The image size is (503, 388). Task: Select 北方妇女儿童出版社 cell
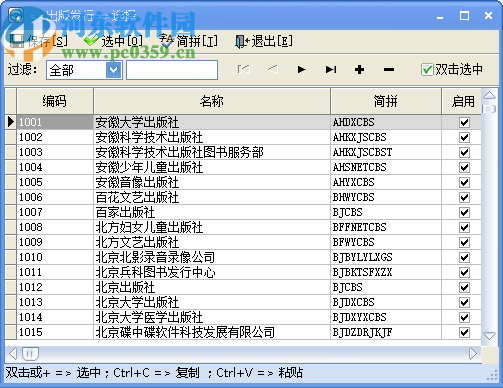pyautogui.click(x=212, y=227)
